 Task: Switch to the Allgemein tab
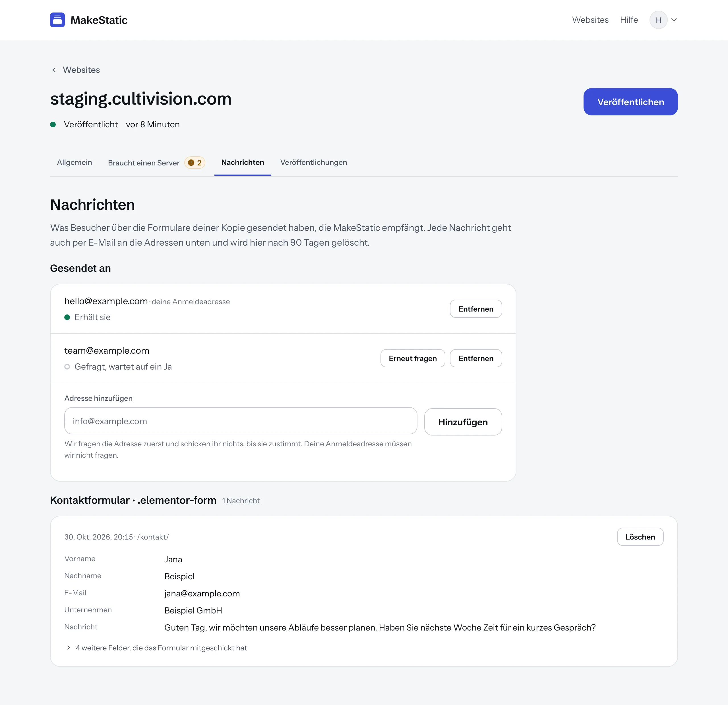[74, 162]
